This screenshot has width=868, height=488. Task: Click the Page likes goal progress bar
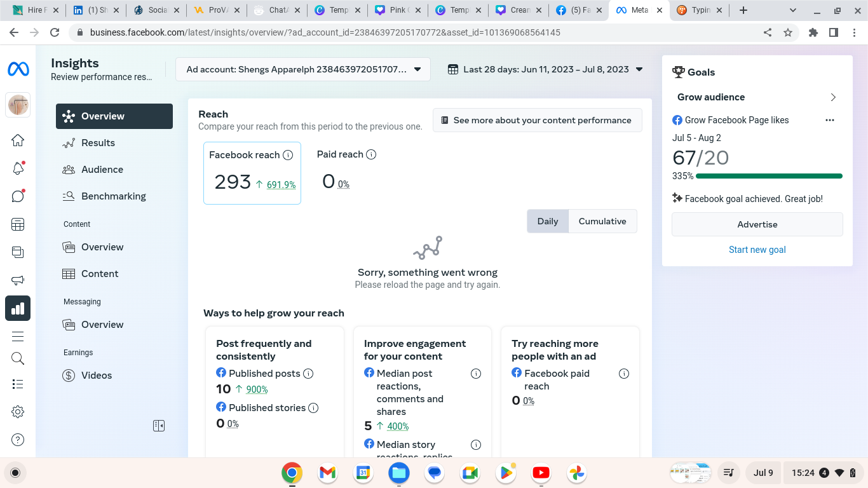click(x=769, y=176)
